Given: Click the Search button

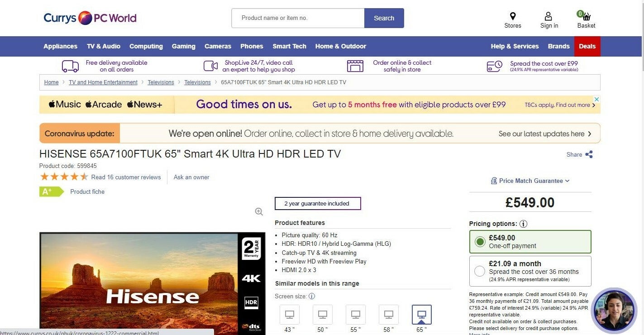Looking at the screenshot, I should click(x=384, y=18).
